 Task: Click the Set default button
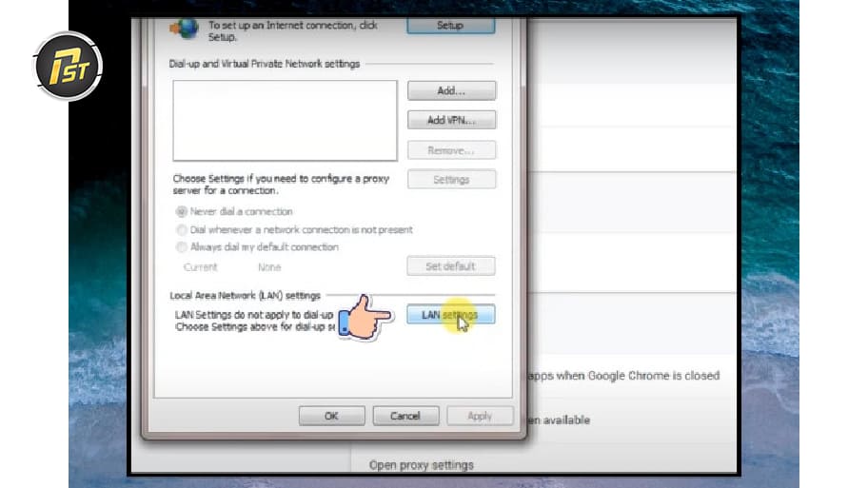pos(451,266)
